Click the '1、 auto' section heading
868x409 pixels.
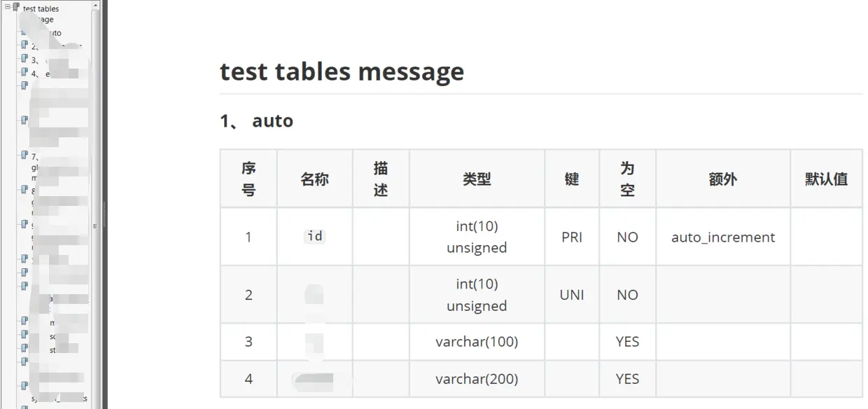tap(256, 120)
